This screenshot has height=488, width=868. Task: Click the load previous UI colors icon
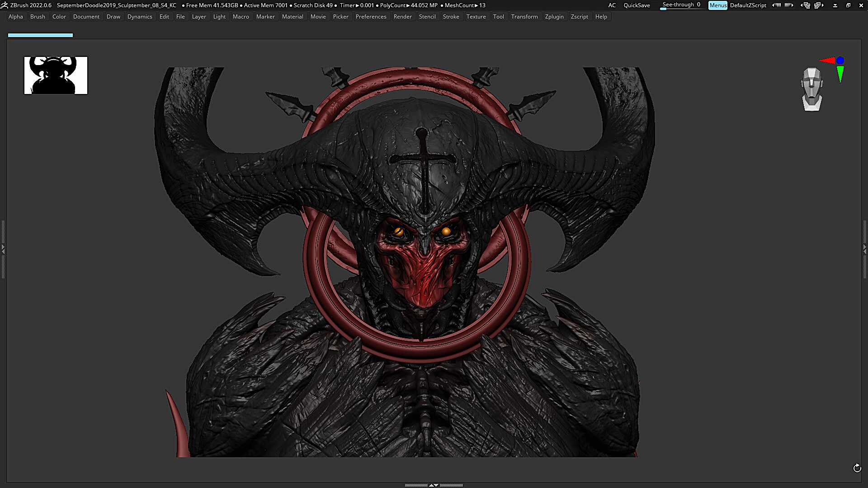point(776,5)
